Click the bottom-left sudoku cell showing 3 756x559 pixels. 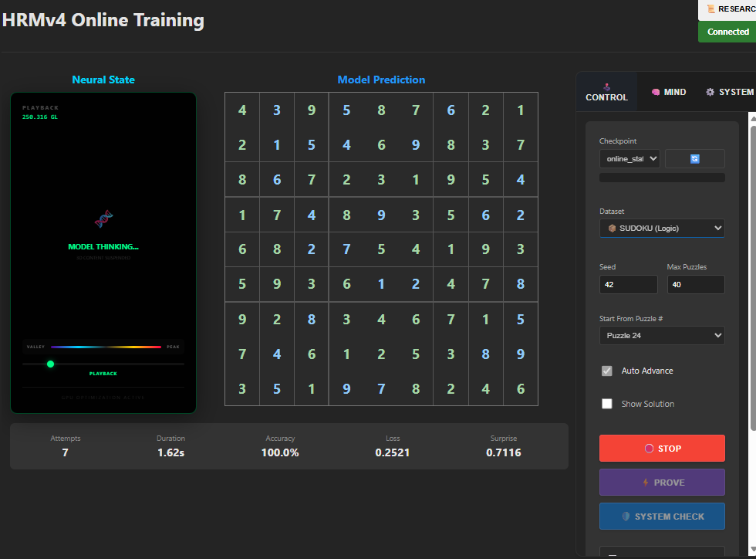click(242, 388)
